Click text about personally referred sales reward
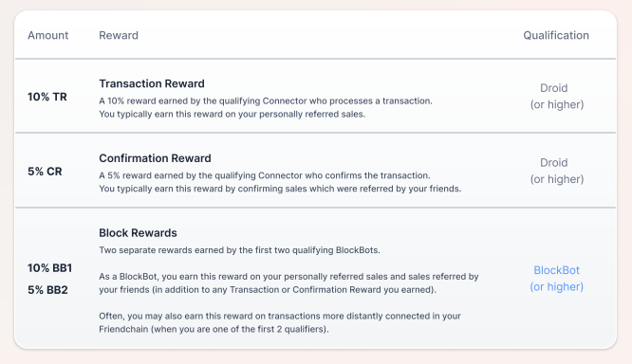632x364 pixels. (232, 115)
